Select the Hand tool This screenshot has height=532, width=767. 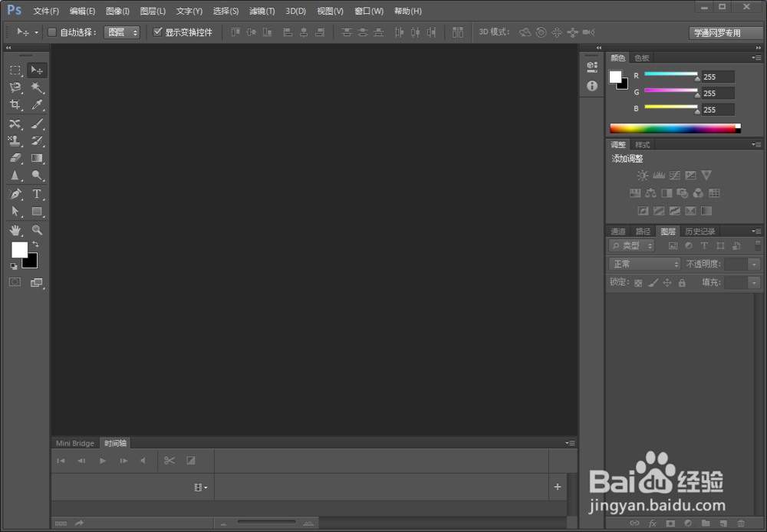tap(15, 230)
